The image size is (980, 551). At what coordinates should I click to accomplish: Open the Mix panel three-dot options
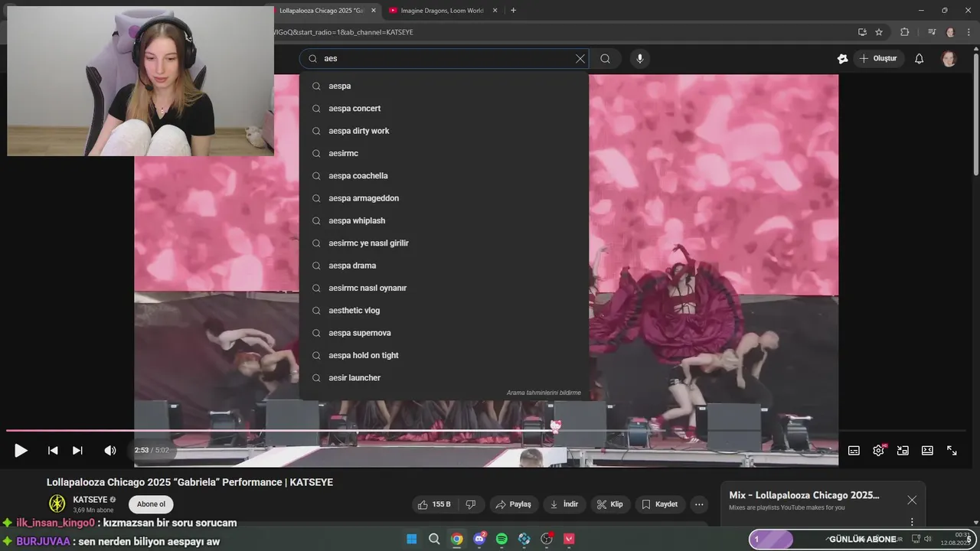tap(912, 522)
